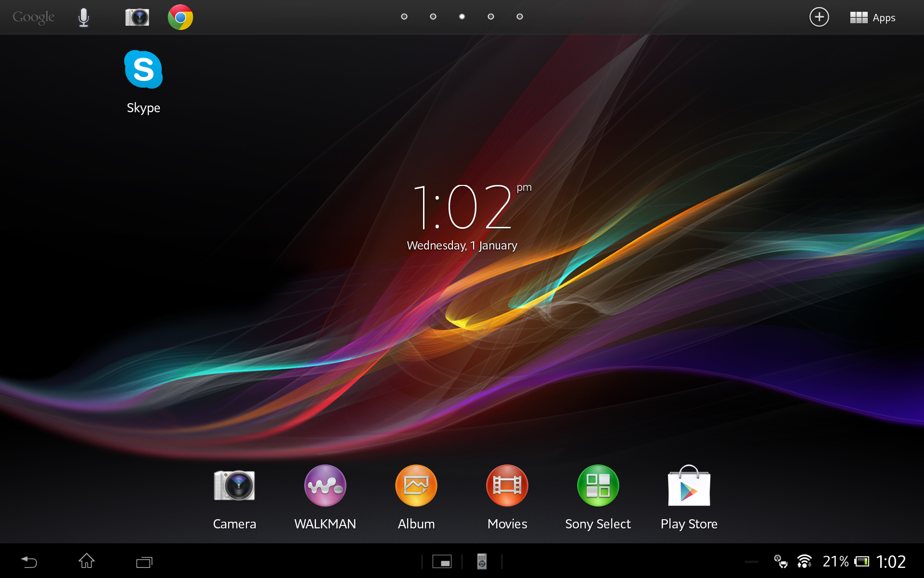Open the Apps drawer
Viewport: 924px width, 578px height.
[x=873, y=18]
